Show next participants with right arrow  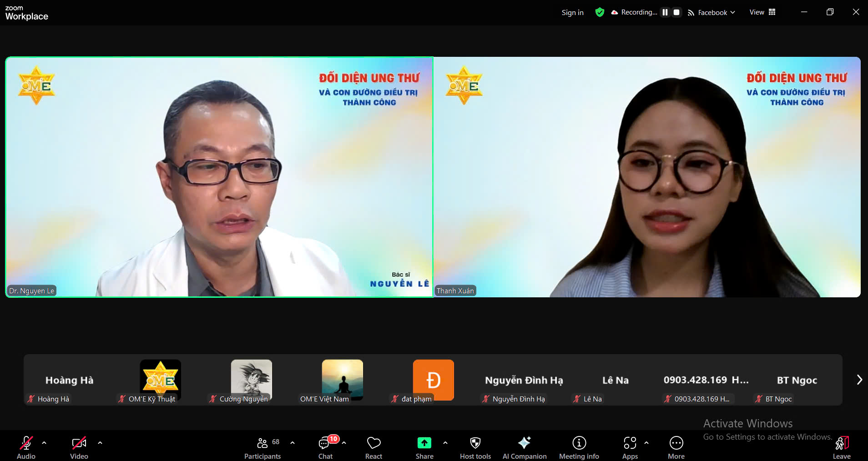pos(859,380)
